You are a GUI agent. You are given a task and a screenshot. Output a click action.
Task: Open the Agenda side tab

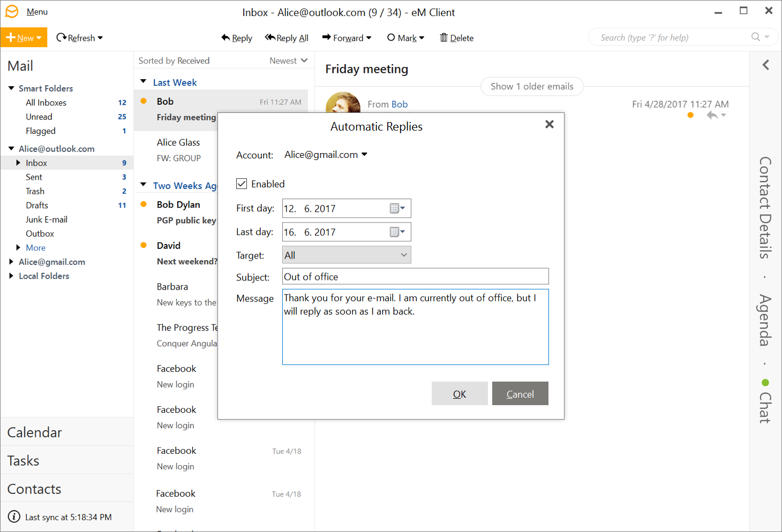(765, 320)
